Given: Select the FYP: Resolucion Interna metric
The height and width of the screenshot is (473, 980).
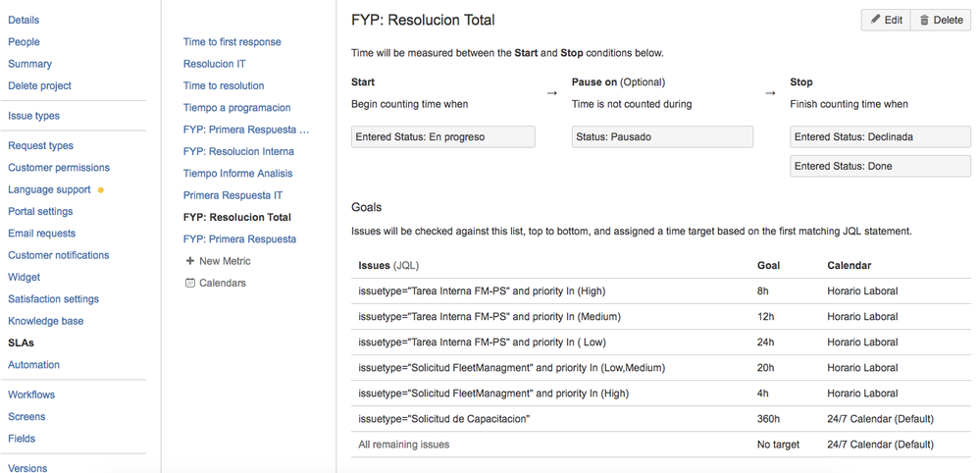Looking at the screenshot, I should [238, 151].
